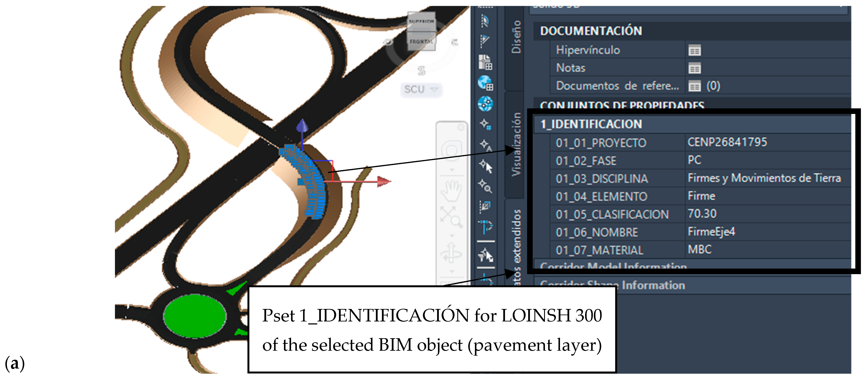Collapse the 1_IDENTIFICACION property set
This screenshot has width=868, height=381.
[591, 124]
